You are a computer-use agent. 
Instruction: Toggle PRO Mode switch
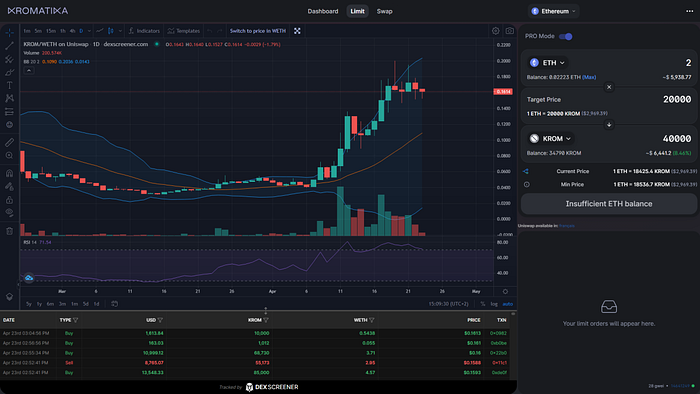(566, 37)
